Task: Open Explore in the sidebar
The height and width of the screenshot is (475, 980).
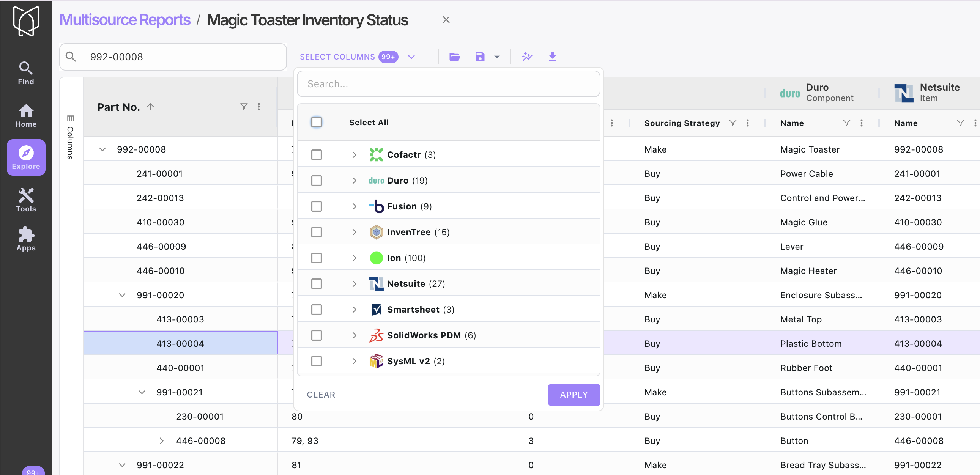Action: coord(26,157)
